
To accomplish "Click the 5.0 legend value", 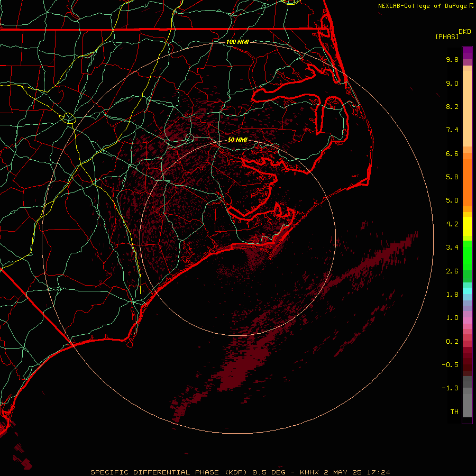I will tap(452, 200).
